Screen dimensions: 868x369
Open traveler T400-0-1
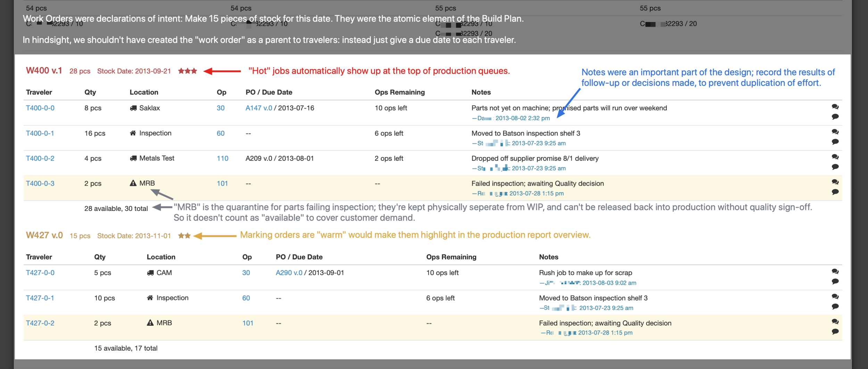40,133
